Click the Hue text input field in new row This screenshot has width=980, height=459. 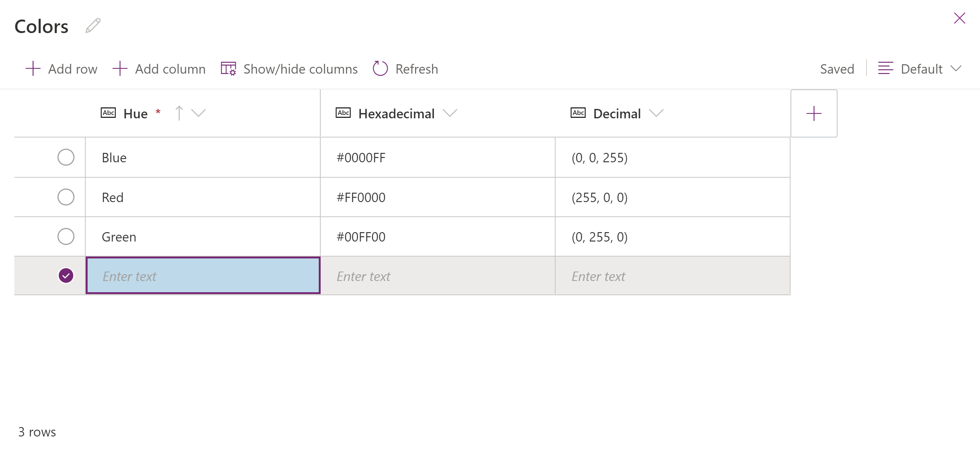pyautogui.click(x=204, y=275)
